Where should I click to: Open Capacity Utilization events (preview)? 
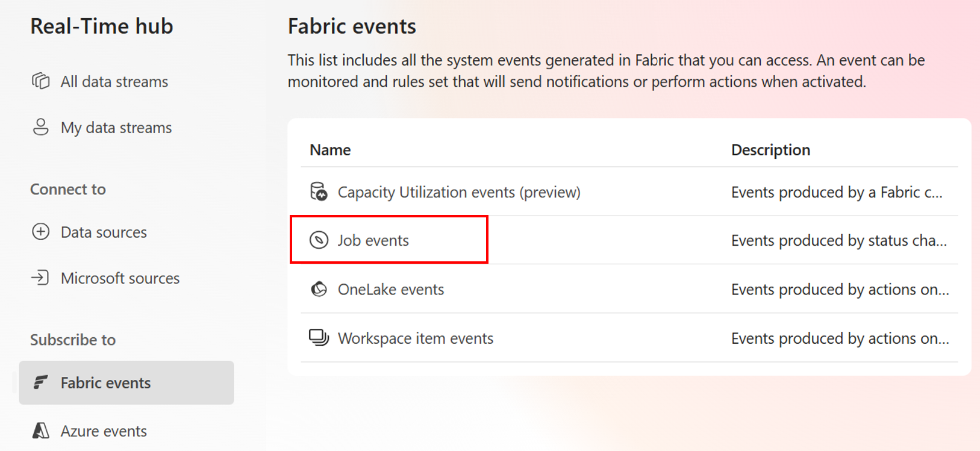459,192
